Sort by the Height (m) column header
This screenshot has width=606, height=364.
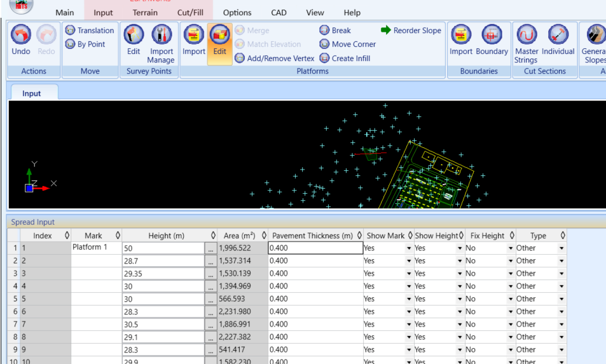click(170, 236)
